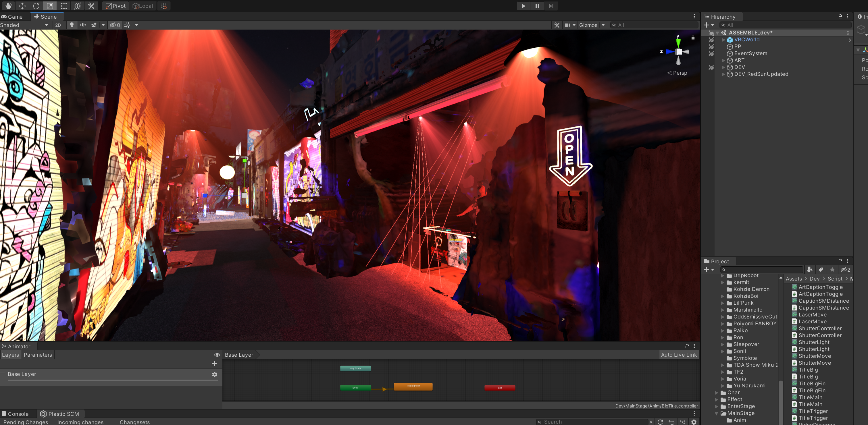Switch to Animator Layers tab
Viewport: 868px width, 425px height.
(10, 355)
